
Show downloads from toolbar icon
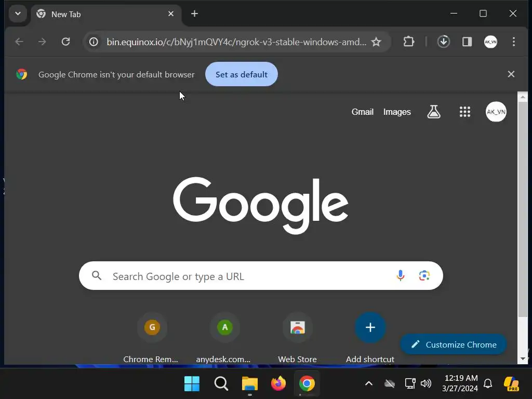[444, 42]
